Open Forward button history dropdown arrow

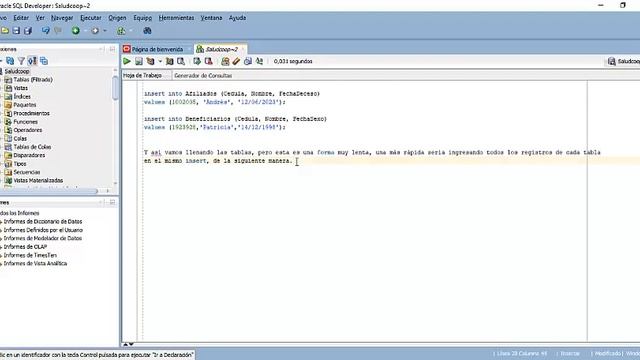(x=105, y=31)
